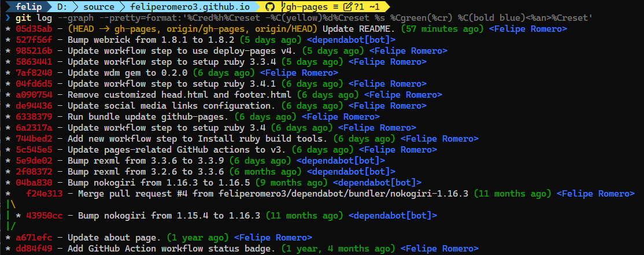
Task: Click the prompt chevron before git log
Action: click(x=8, y=18)
